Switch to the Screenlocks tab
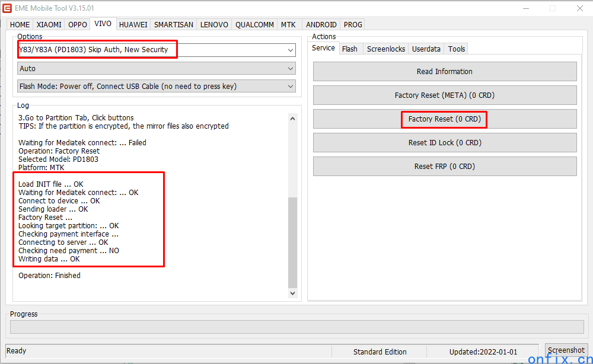This screenshot has height=364, width=593. (x=386, y=49)
